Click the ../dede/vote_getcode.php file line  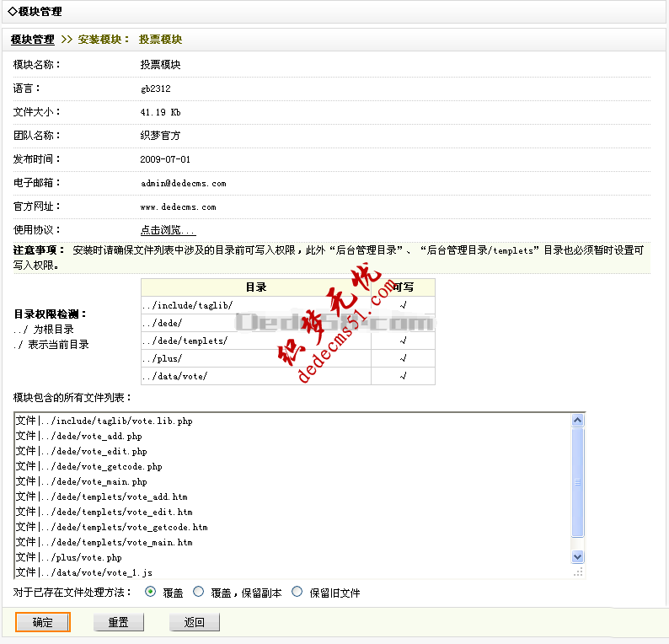pos(89,466)
